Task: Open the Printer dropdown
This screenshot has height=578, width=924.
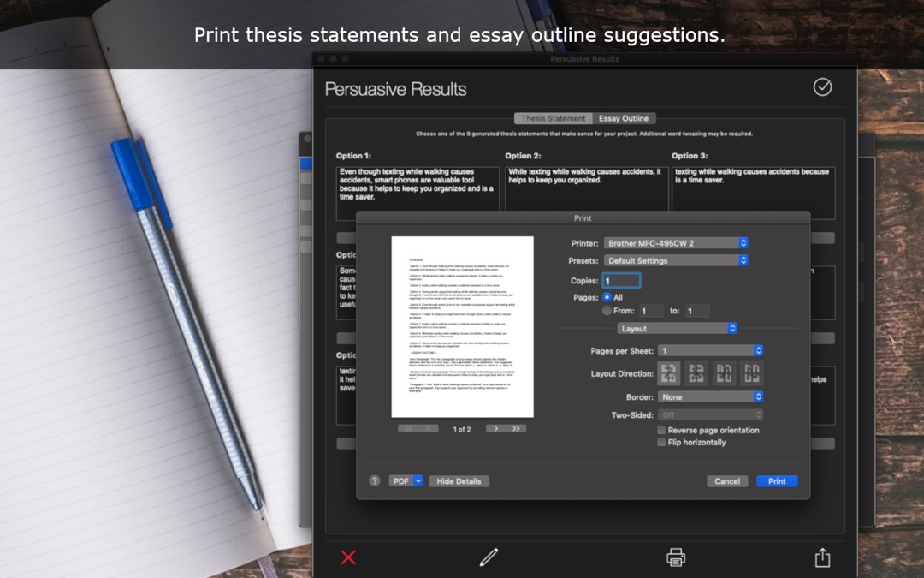Action: tap(676, 243)
